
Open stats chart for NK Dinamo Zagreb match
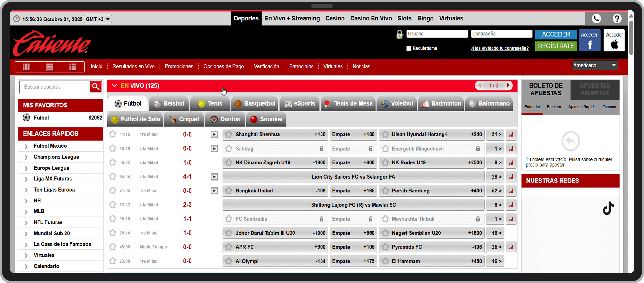[511, 163]
